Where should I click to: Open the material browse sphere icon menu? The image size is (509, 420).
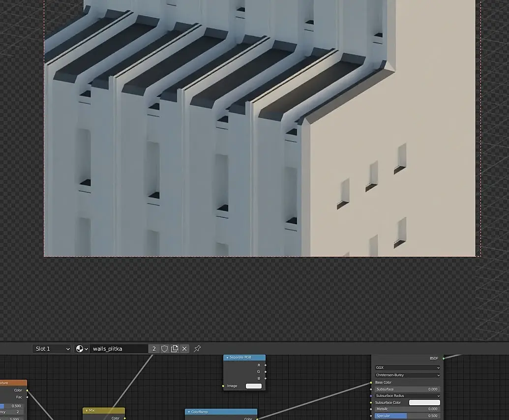(82, 349)
